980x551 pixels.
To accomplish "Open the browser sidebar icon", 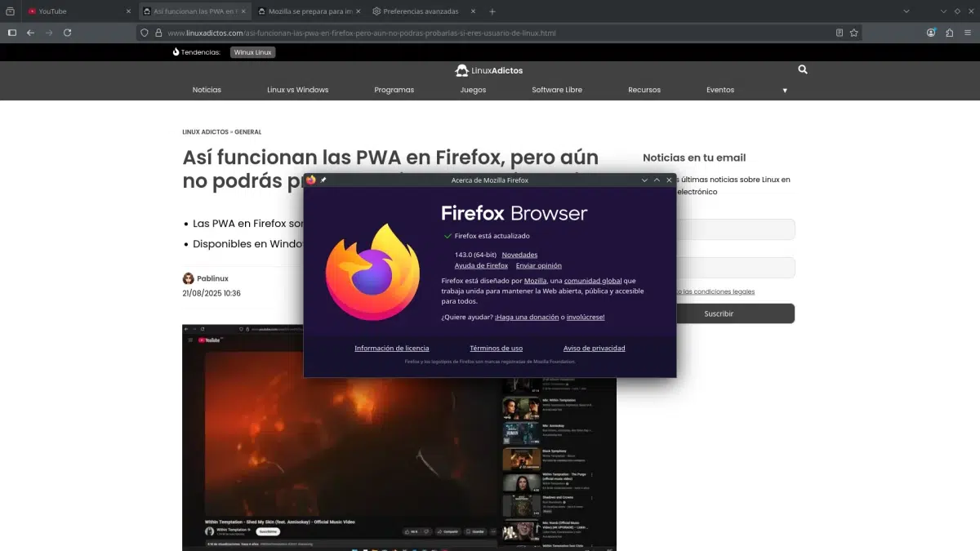I will point(11,33).
